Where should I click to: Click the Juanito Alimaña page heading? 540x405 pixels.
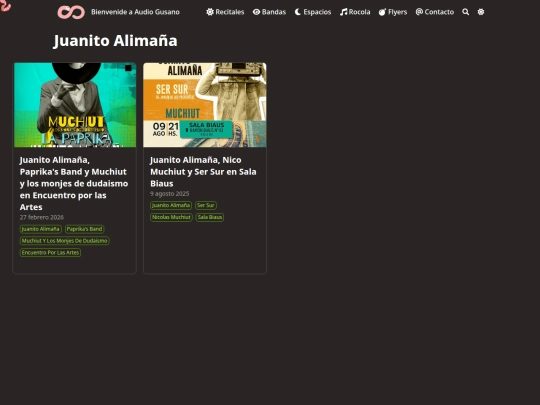point(115,41)
